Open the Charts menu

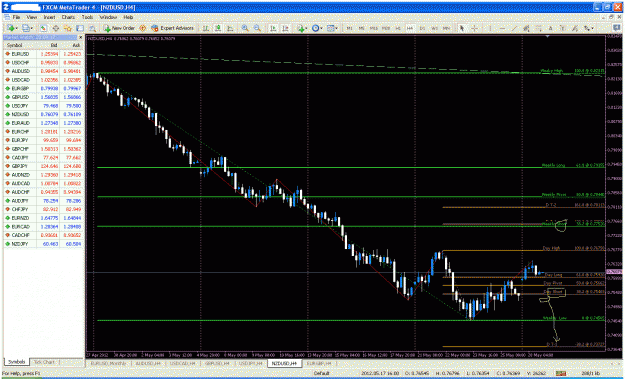tap(68, 17)
